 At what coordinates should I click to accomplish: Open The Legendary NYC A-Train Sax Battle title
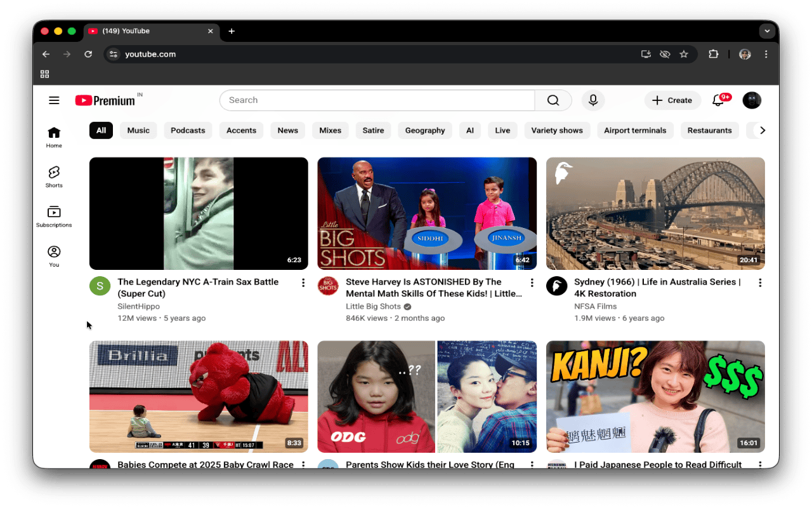click(x=198, y=288)
